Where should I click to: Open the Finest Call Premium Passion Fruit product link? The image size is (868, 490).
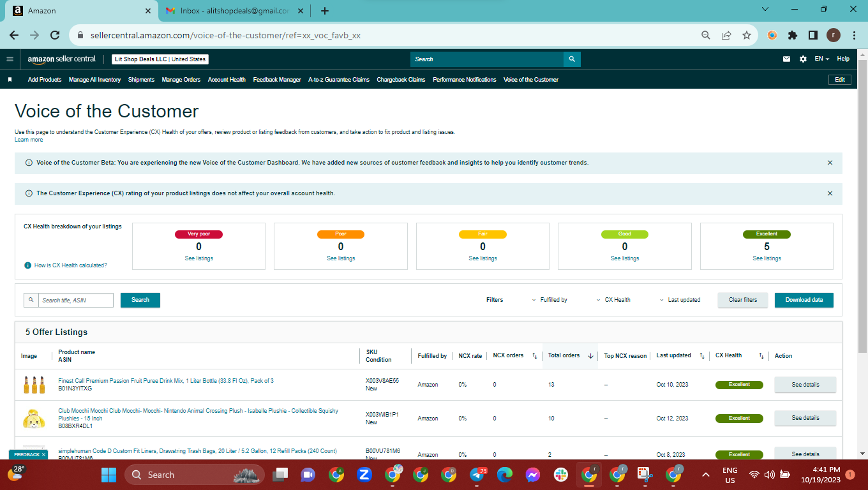click(x=166, y=381)
